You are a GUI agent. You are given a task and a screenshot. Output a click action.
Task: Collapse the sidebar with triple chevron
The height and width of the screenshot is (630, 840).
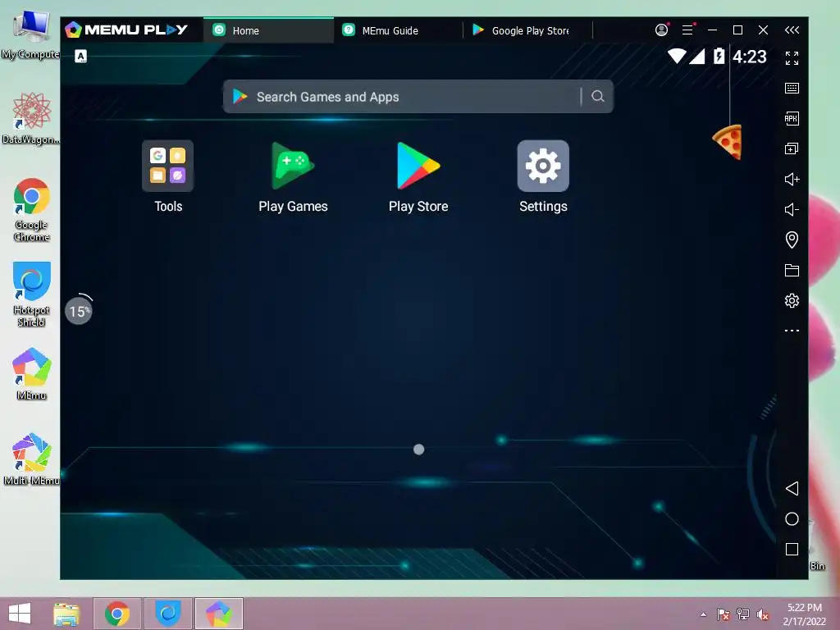pyautogui.click(x=792, y=30)
